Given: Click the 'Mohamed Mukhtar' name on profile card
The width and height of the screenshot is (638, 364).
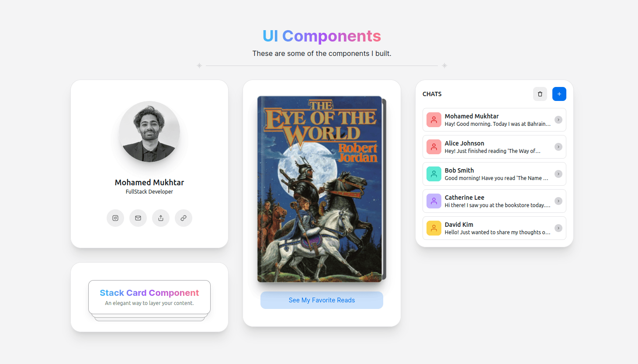Looking at the screenshot, I should click(x=149, y=183).
